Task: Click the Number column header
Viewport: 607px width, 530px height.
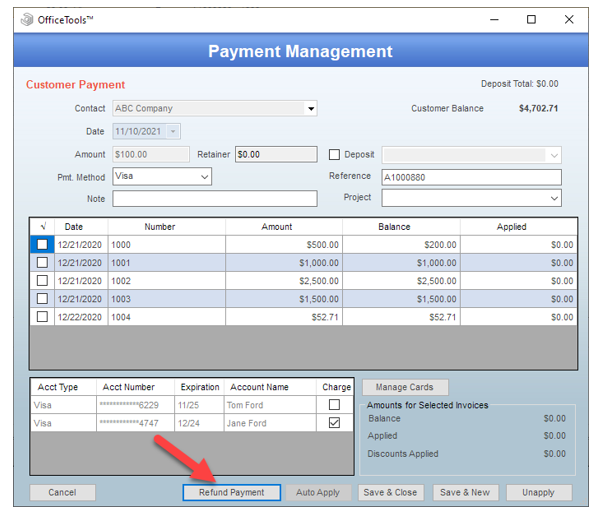Action: [x=166, y=227]
